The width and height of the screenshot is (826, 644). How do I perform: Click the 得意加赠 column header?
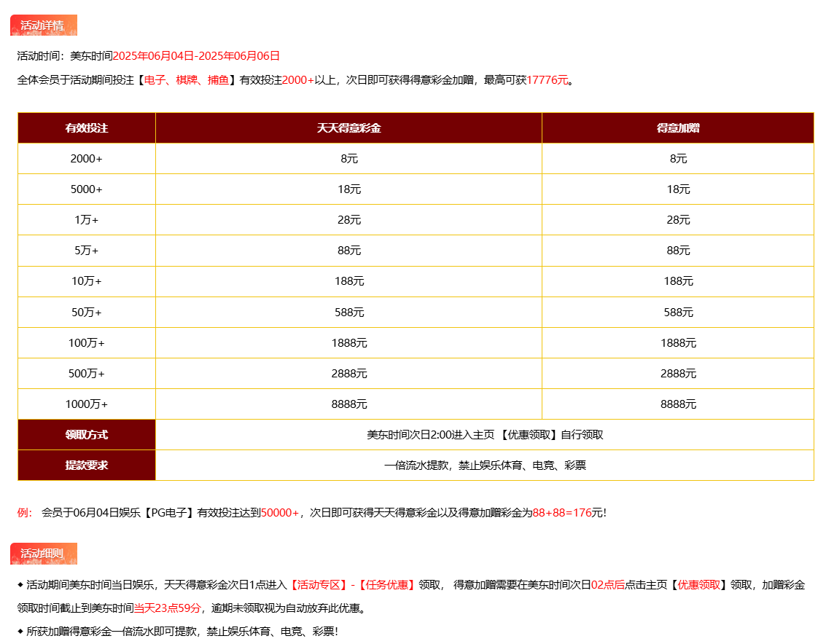coord(678,128)
